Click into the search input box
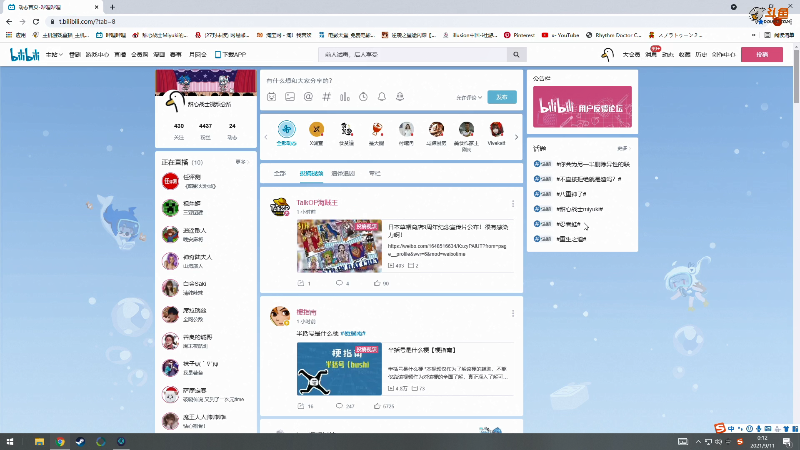 point(412,55)
